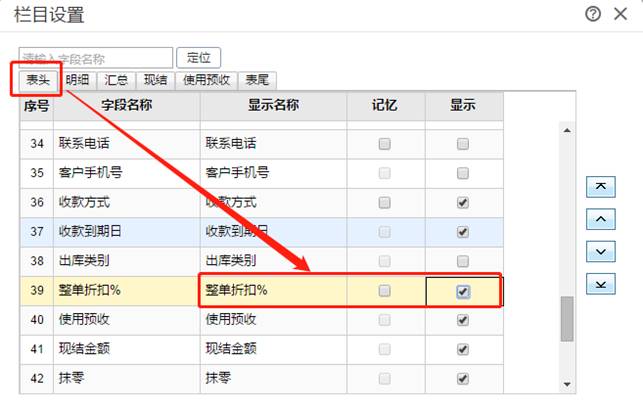
Task: Enable 记忆 checkbox for 联系电话
Action: (x=385, y=144)
